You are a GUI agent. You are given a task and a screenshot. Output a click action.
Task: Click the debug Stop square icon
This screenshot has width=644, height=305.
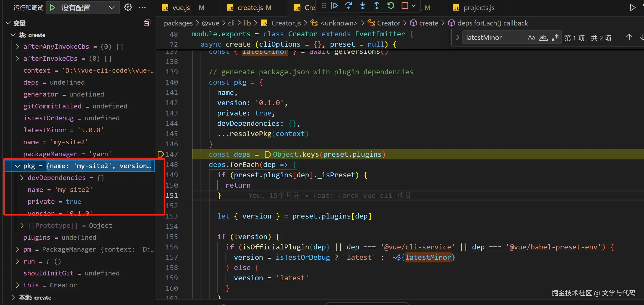[x=405, y=6]
